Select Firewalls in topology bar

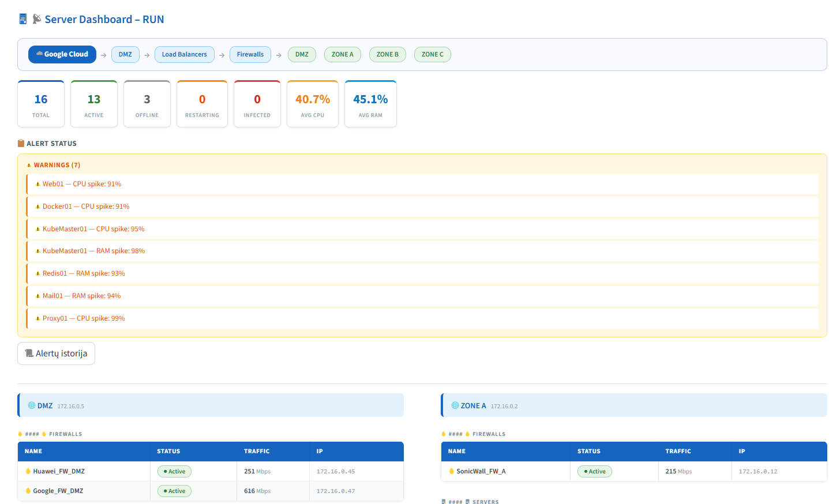(250, 54)
